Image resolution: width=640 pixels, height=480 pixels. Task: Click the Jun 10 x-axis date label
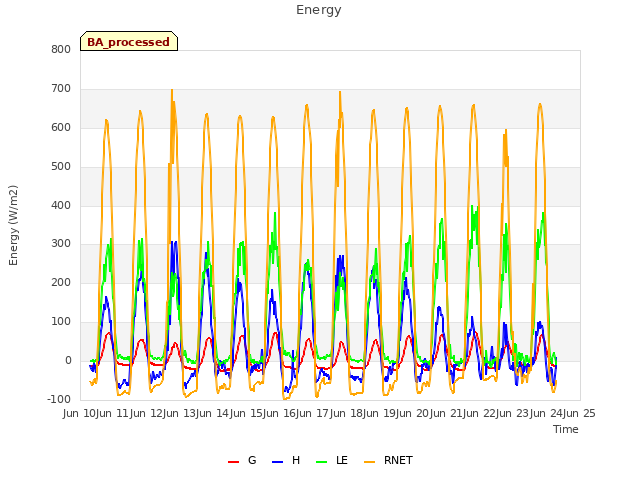click(x=81, y=413)
